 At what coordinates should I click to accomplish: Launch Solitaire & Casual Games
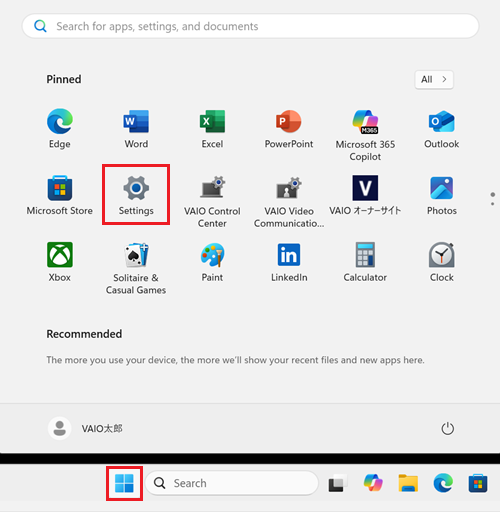[x=136, y=268]
